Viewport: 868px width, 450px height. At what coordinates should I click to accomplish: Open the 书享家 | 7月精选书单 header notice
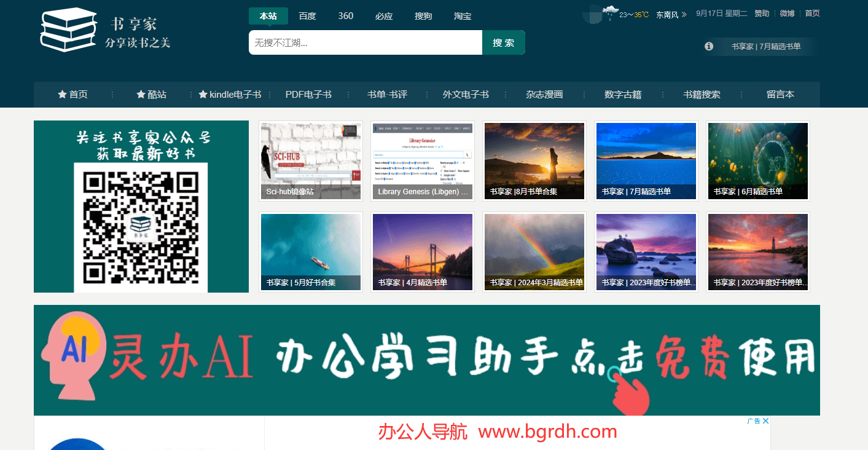coord(766,46)
